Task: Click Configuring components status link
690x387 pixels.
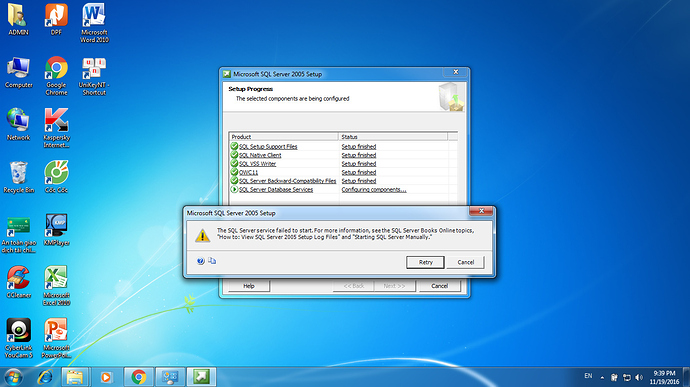Action: pos(374,189)
